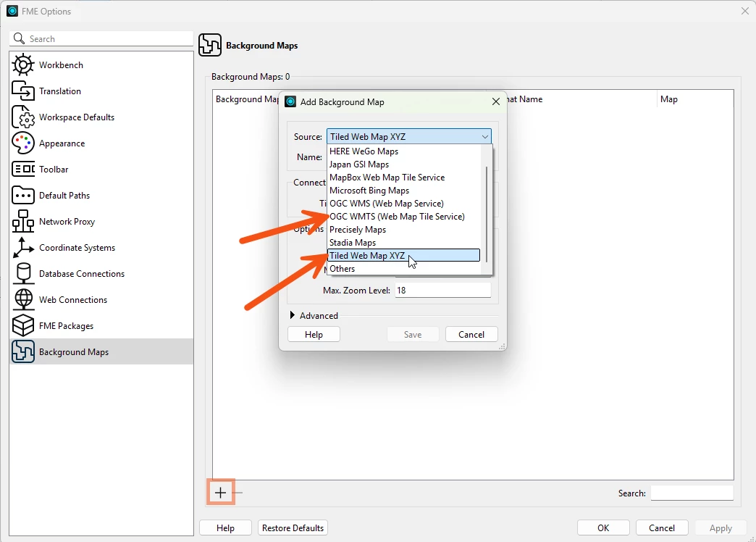Open Appearance options category

[x=101, y=143]
